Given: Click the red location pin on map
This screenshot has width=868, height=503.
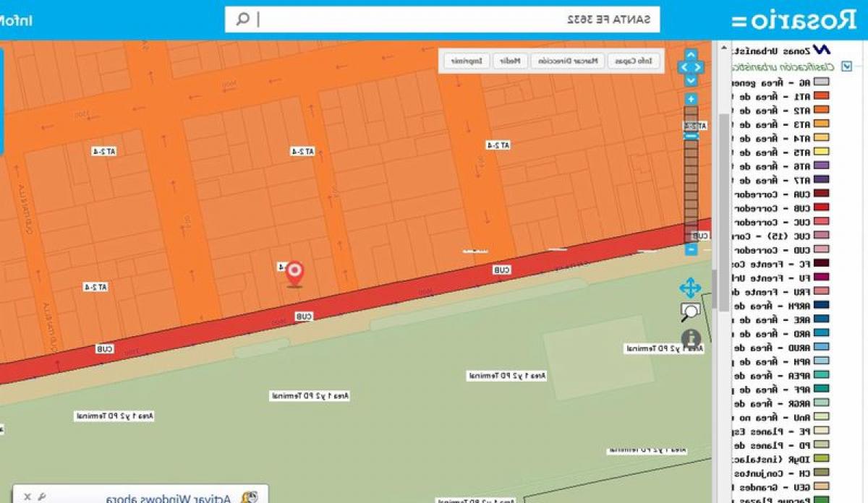Looking at the screenshot, I should pos(294,274).
